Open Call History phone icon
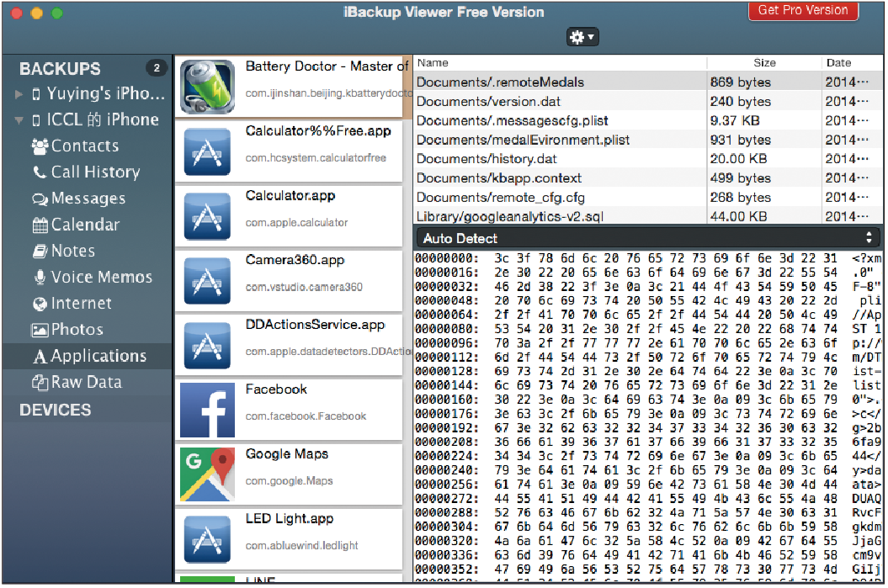Viewport: 888px width, 588px height. [40, 172]
